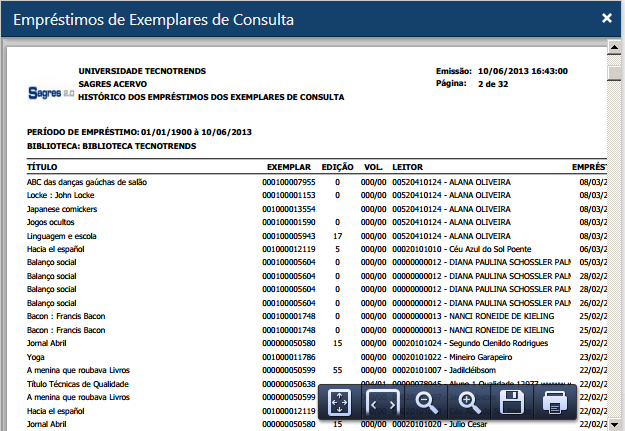625x431 pixels.
Task: Click the 'Yoga' title row
Action: coord(37,356)
